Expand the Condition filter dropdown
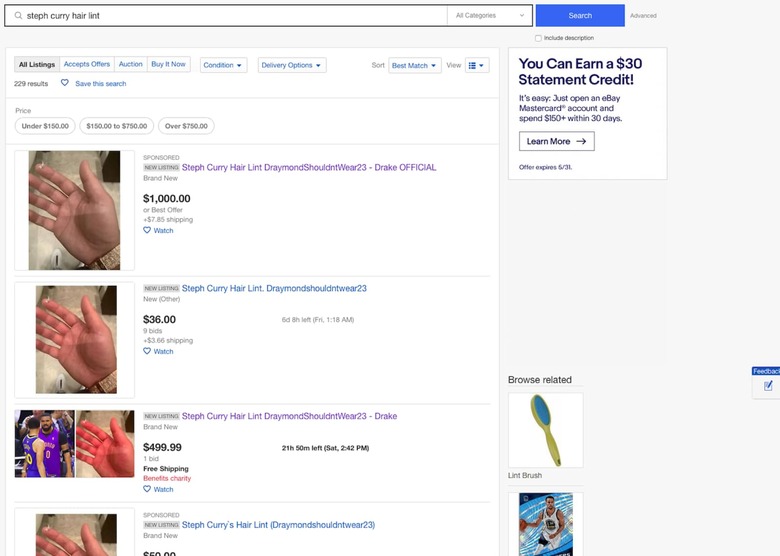The height and width of the screenshot is (556, 780). [223, 65]
